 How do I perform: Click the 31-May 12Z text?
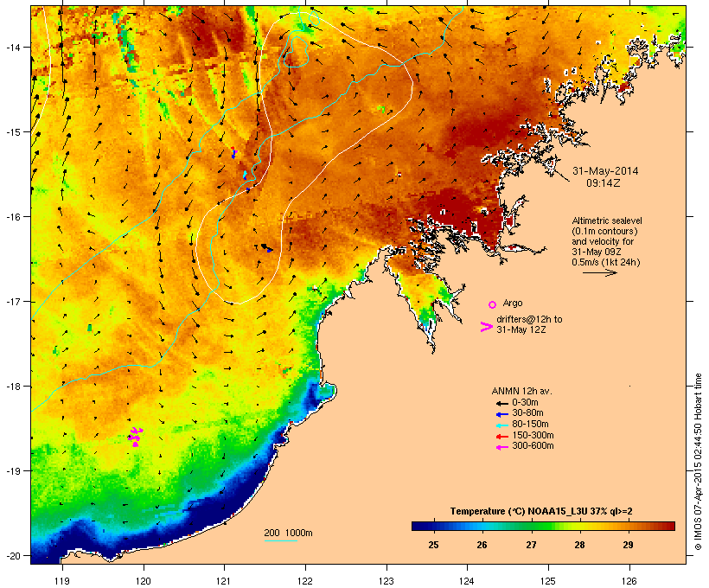pyautogui.click(x=521, y=329)
